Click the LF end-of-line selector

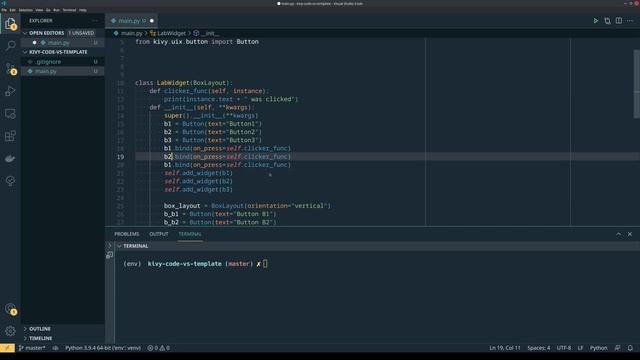coord(580,348)
